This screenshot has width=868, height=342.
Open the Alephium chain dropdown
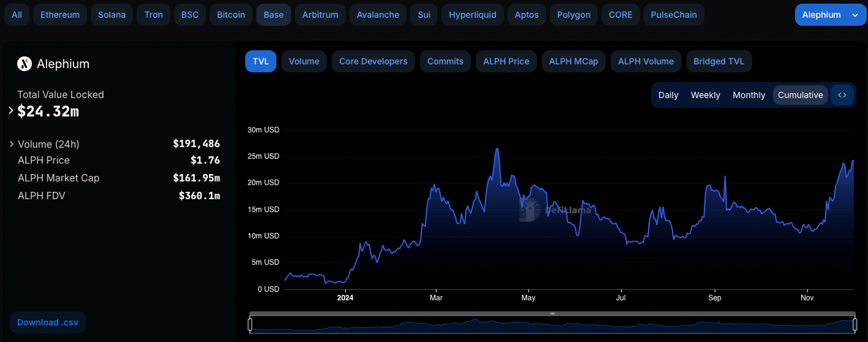pyautogui.click(x=831, y=15)
